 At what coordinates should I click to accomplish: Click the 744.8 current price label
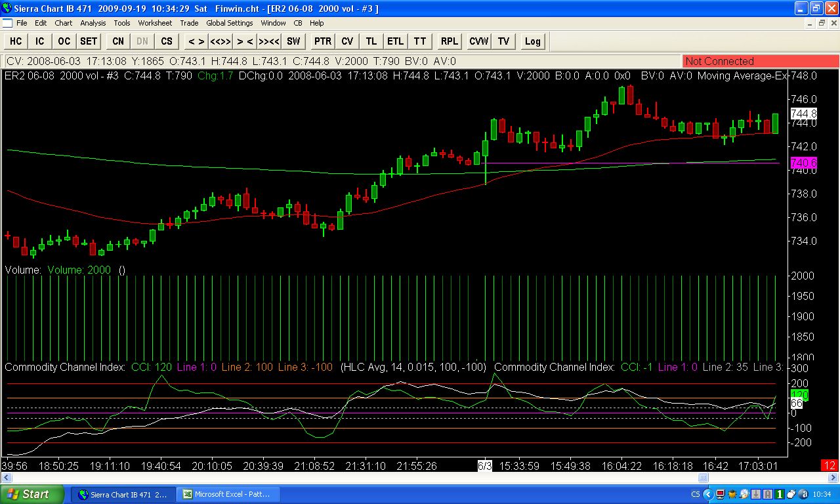coord(803,114)
